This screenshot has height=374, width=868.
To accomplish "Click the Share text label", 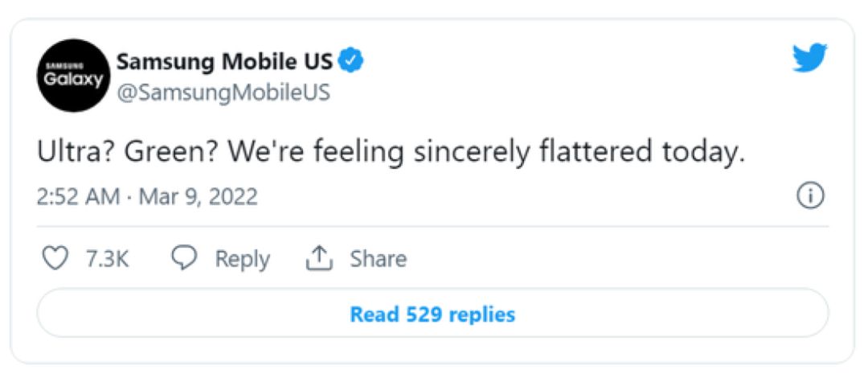I will [378, 259].
